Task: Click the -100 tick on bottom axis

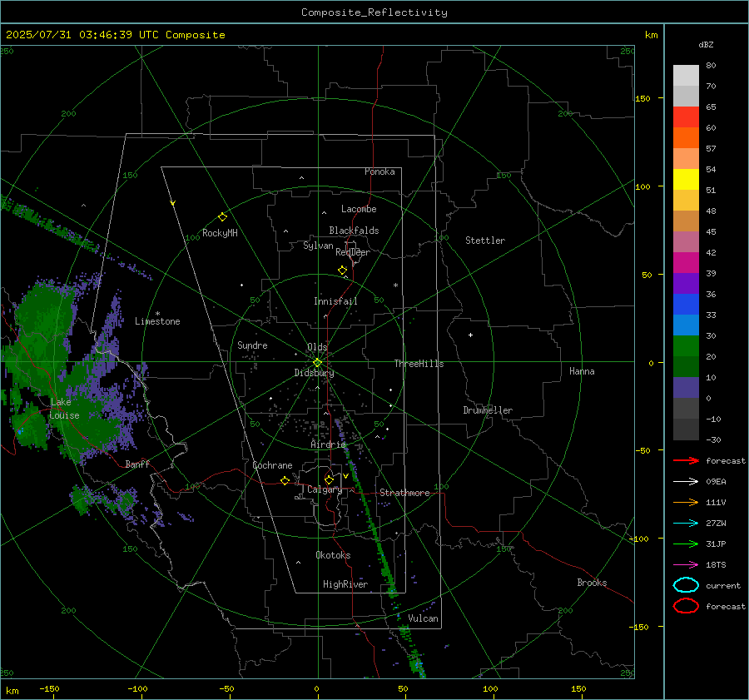Action: pos(137,688)
